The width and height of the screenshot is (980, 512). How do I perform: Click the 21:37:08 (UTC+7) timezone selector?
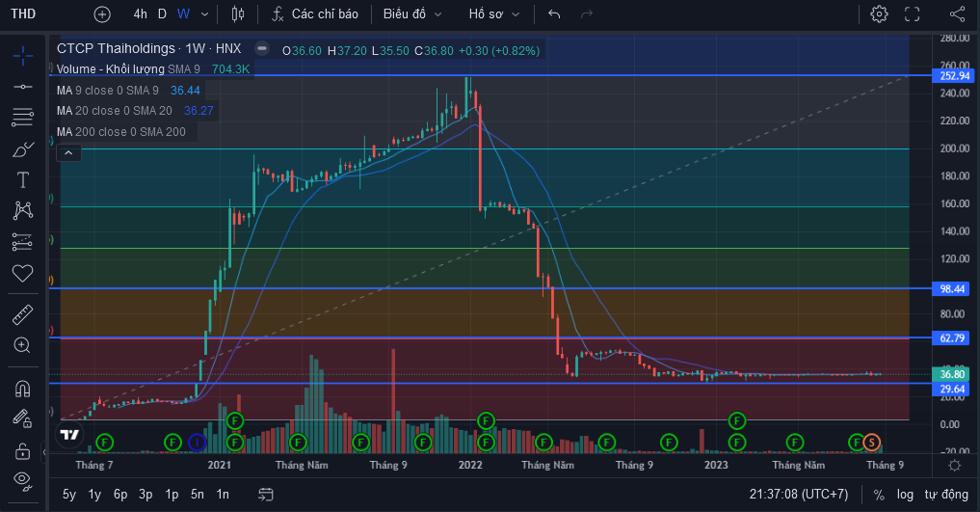coord(799,495)
